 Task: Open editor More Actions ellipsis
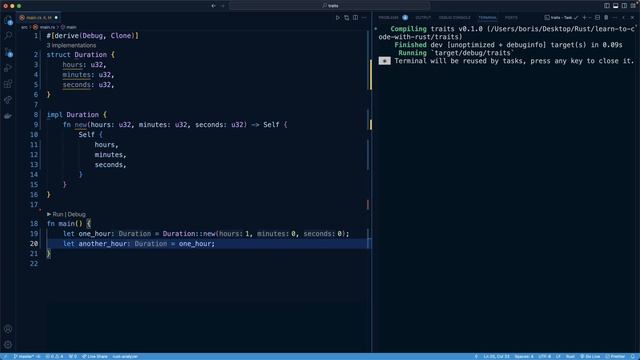tap(364, 18)
